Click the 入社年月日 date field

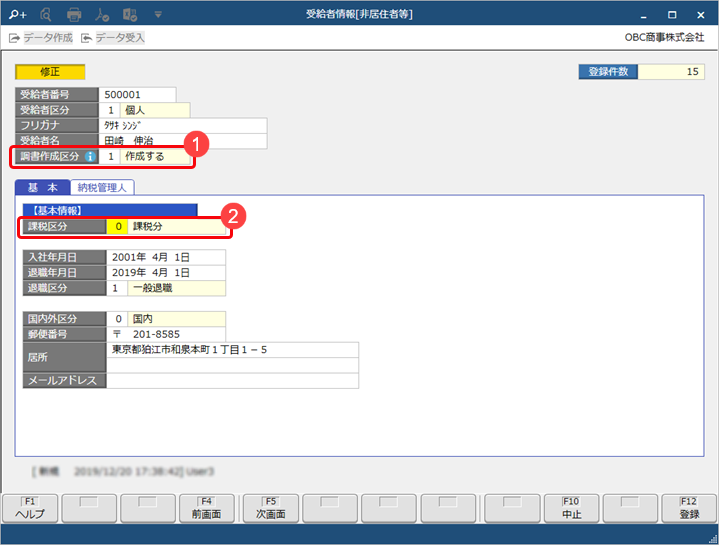pos(166,257)
